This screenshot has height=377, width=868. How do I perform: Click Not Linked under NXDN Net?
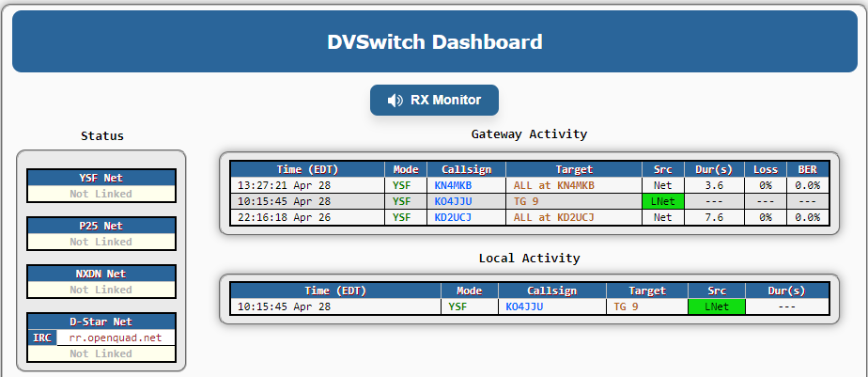[x=101, y=290]
